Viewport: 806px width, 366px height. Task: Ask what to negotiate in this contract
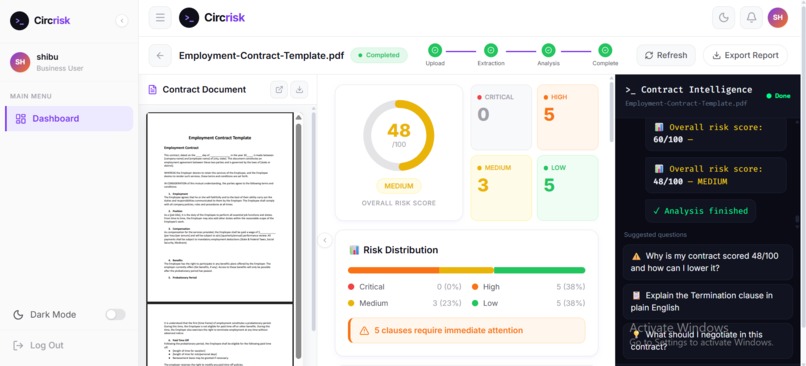pos(707,341)
